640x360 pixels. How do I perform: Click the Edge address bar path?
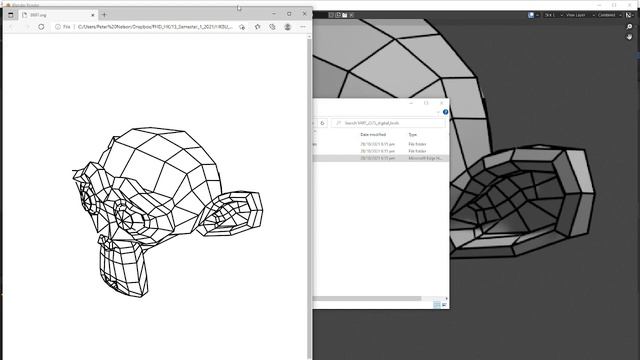point(155,27)
